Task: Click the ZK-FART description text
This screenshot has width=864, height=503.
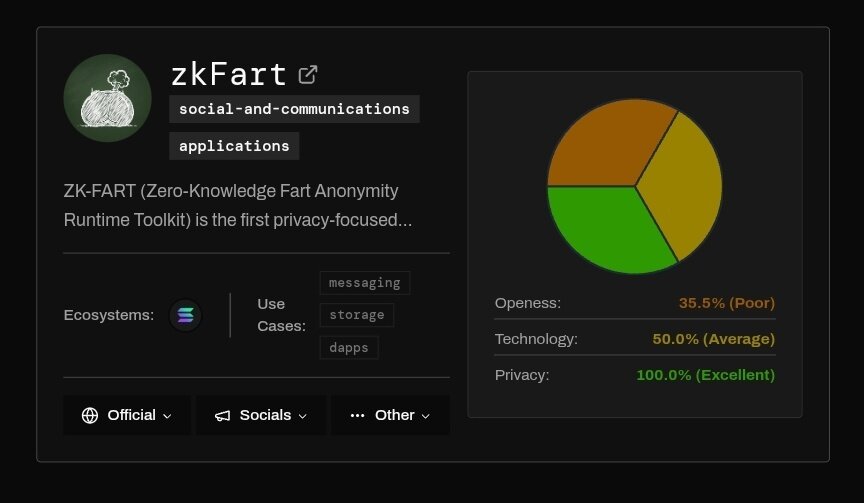Action: point(238,205)
